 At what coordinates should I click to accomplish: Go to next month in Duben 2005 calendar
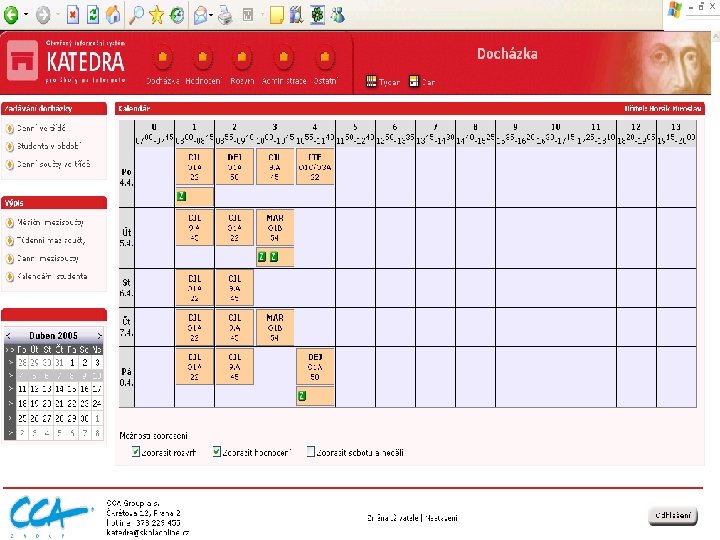(x=99, y=336)
